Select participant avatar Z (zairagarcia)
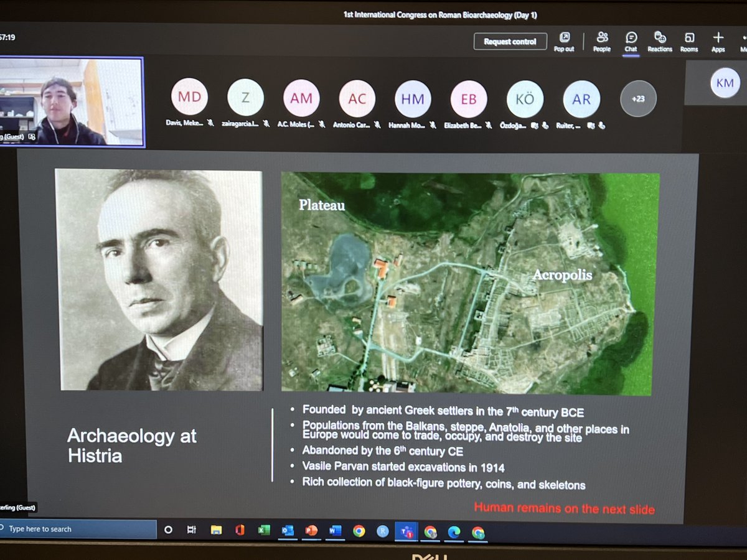Screen dimensions: 747x560 pos(245,98)
